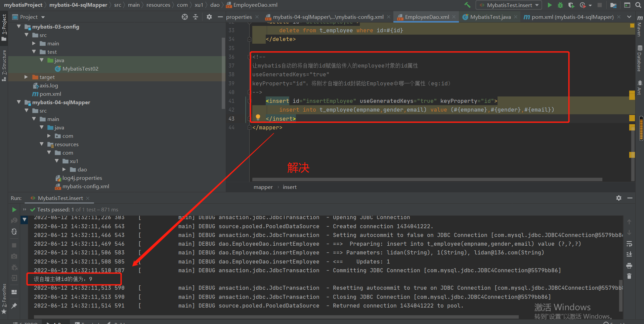Viewport: 644px width, 324px height.
Task: Collapse the mybatis-03-config module node
Action: coord(19,27)
